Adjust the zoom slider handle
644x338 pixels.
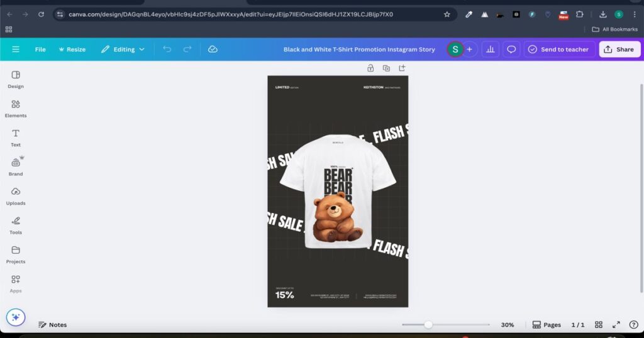coord(428,324)
